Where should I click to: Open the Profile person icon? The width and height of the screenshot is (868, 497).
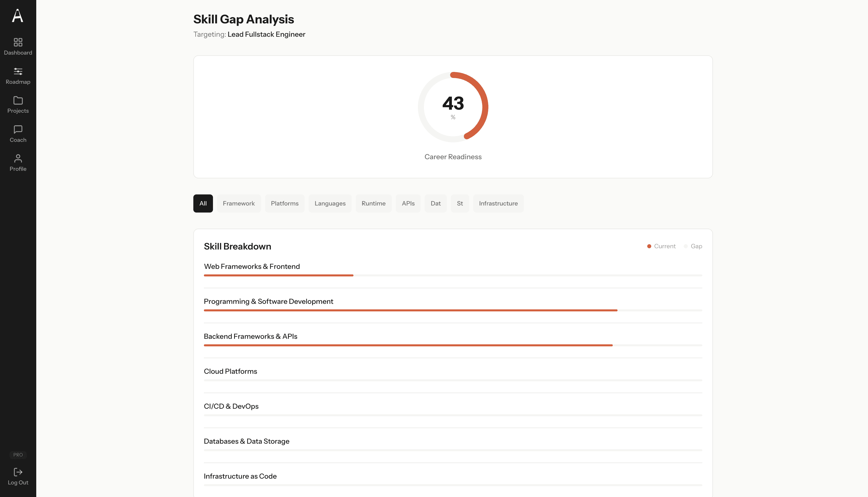(x=18, y=158)
